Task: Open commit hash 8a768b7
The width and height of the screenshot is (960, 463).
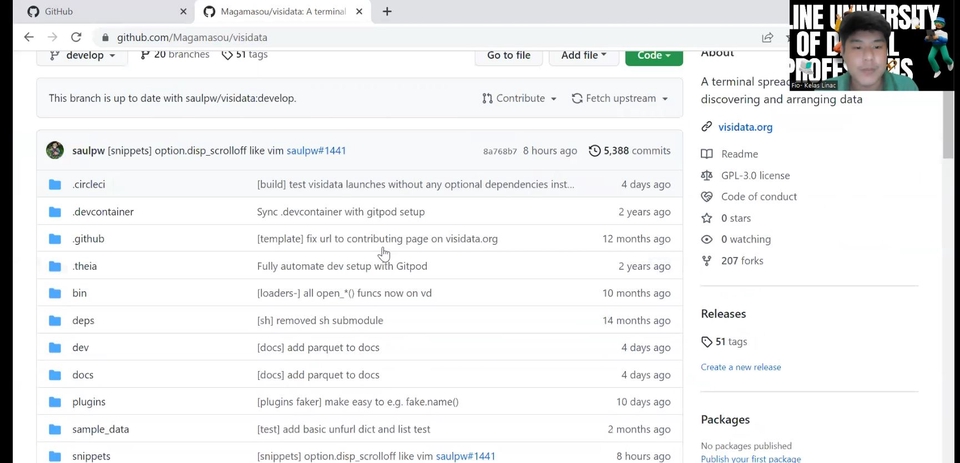Action: [x=500, y=151]
